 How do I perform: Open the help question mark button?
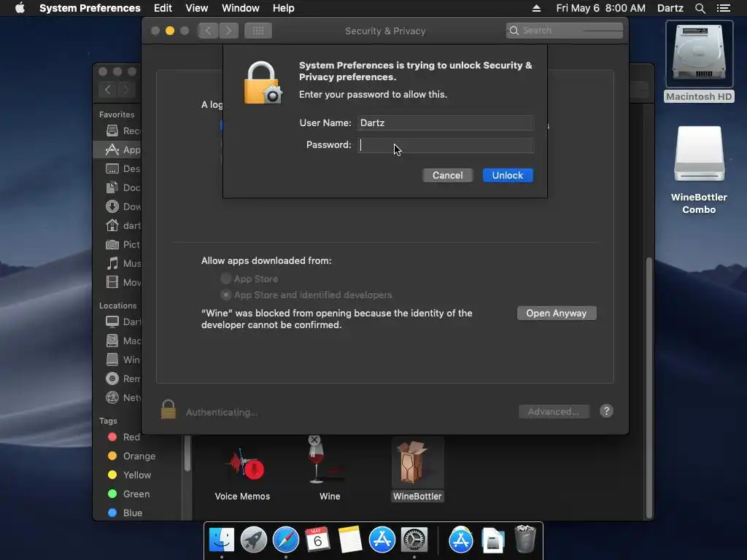[606, 411]
